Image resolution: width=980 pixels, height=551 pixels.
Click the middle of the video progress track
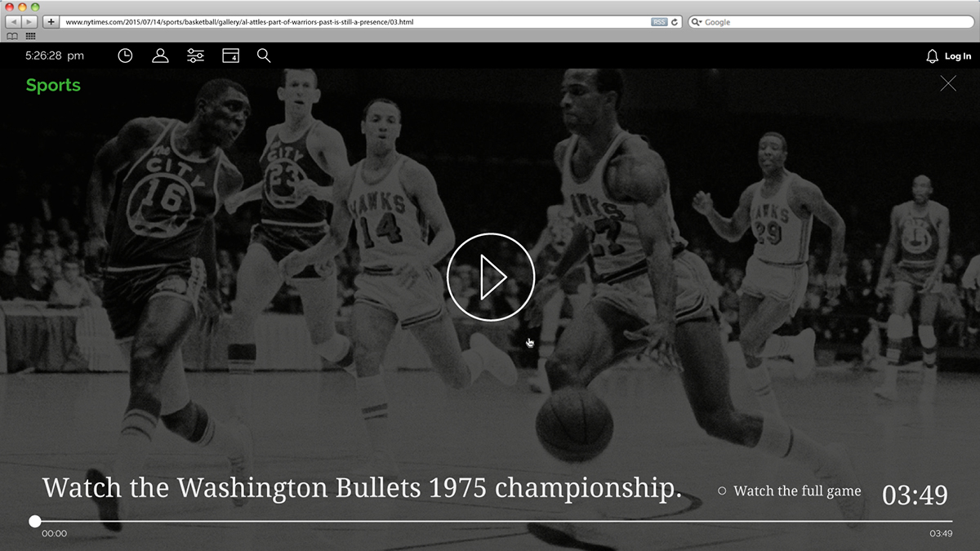coord(493,521)
